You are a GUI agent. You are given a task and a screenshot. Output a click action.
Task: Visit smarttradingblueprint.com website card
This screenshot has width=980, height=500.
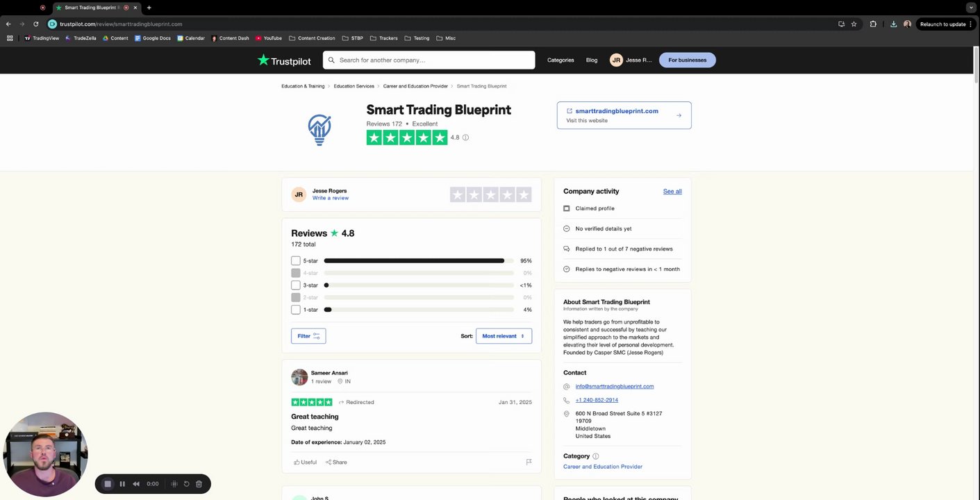tap(624, 115)
